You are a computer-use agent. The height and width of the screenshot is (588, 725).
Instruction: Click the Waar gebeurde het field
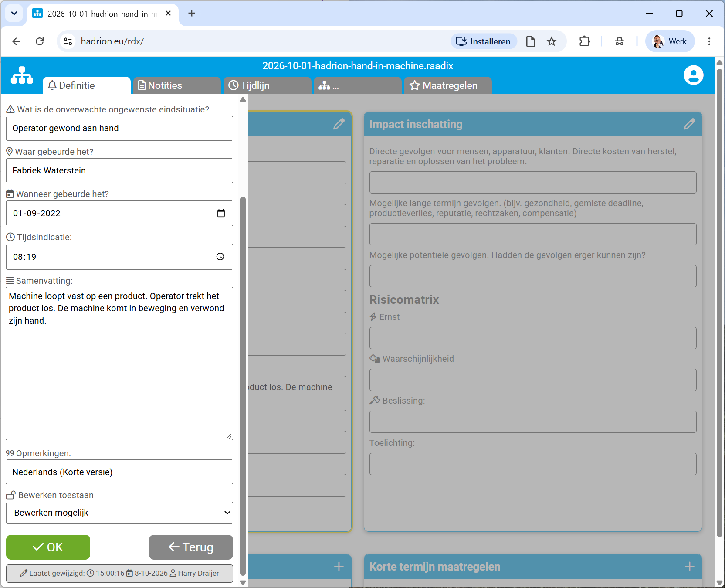coord(119,170)
